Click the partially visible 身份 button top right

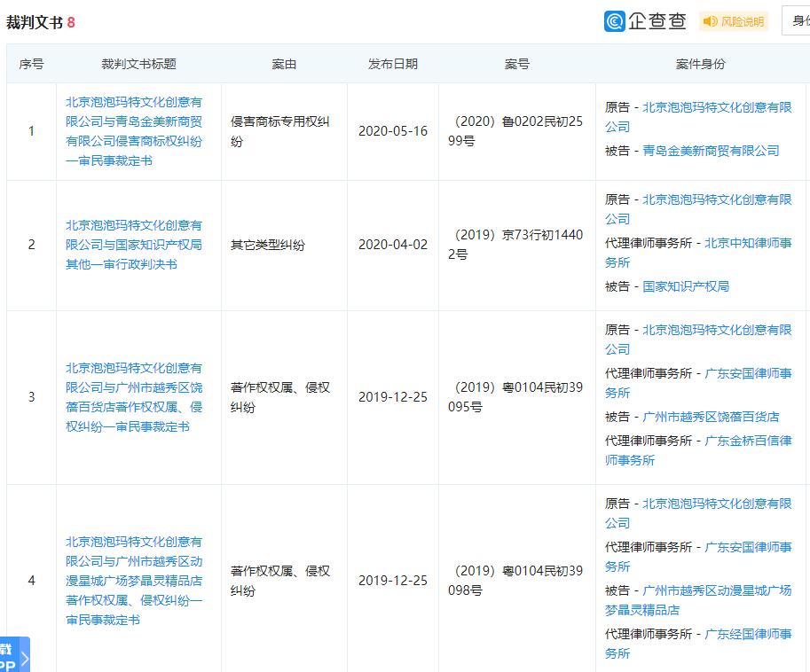tap(797, 20)
